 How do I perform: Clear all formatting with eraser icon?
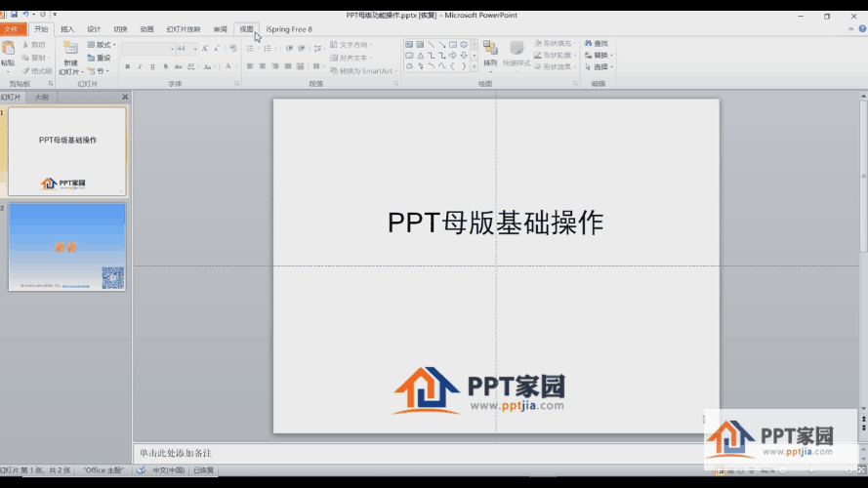click(233, 49)
